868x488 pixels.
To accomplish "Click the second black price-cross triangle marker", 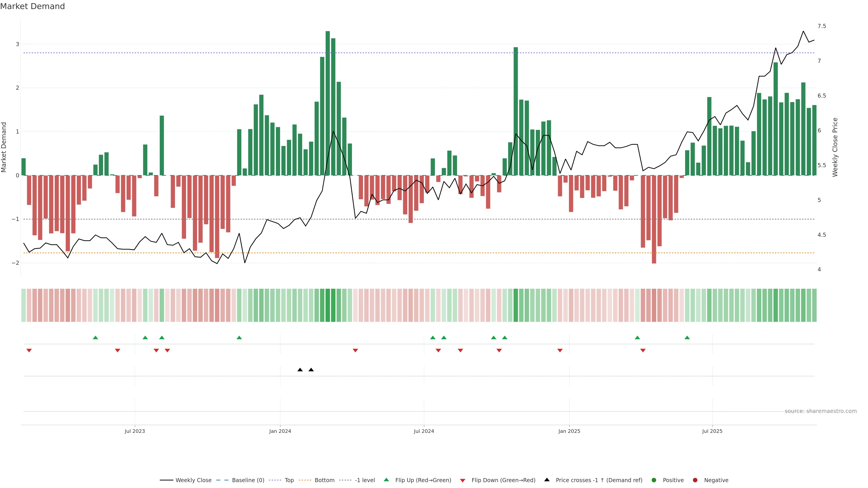I will pos(311,370).
